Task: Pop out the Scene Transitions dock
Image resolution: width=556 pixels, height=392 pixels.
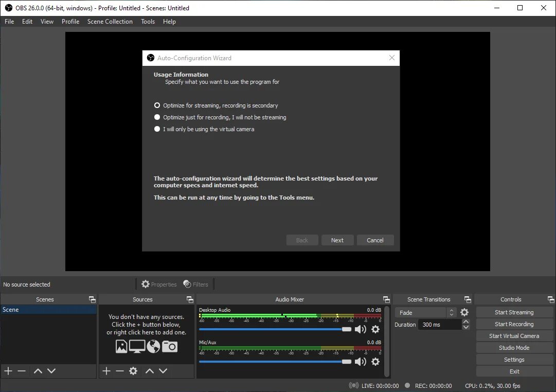Action: pyautogui.click(x=468, y=299)
